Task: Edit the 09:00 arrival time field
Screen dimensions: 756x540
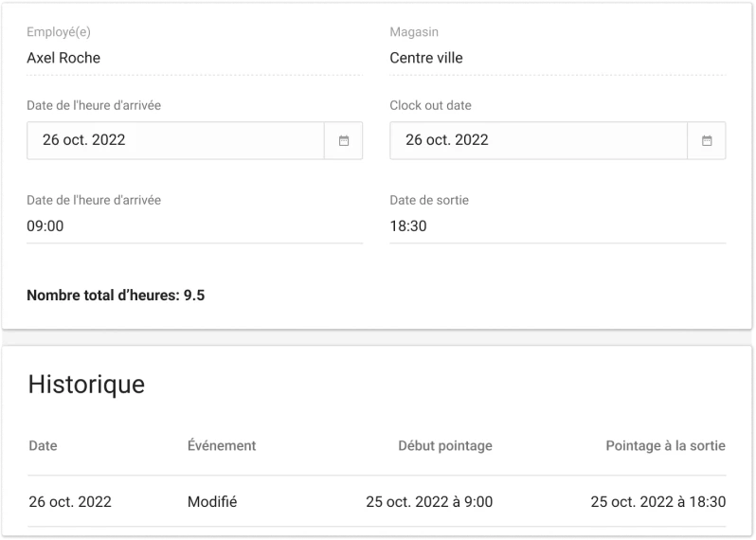Action: coord(194,226)
